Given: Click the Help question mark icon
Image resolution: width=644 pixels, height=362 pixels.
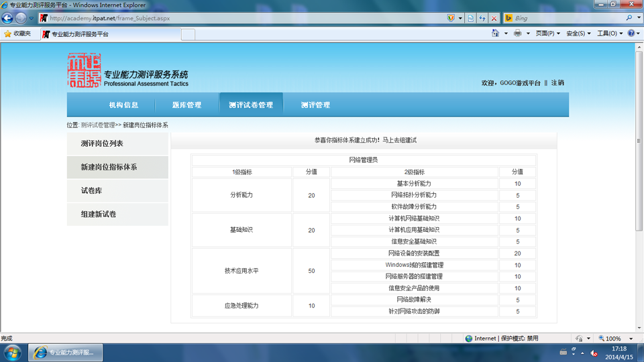Looking at the screenshot, I should point(631,34).
